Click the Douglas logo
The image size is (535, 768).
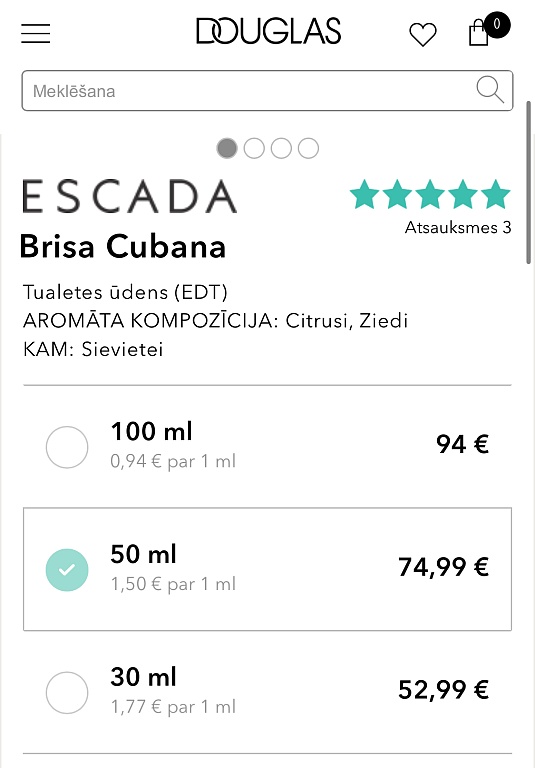[x=268, y=31]
